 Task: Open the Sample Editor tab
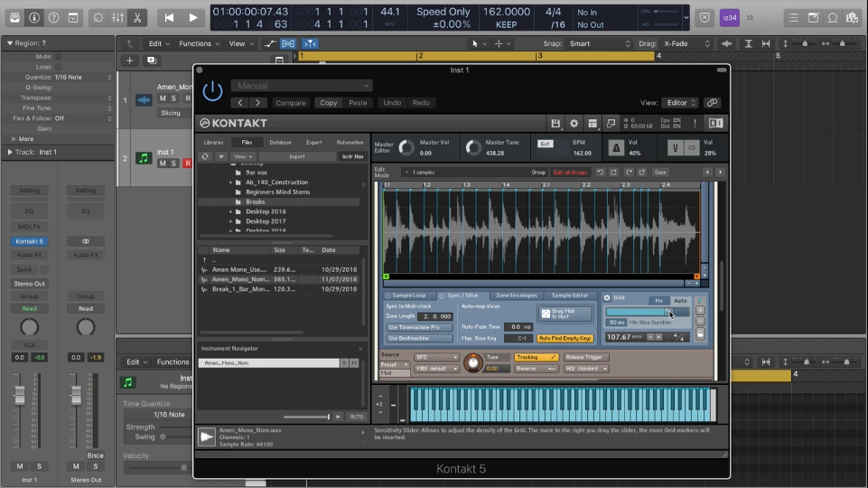569,296
